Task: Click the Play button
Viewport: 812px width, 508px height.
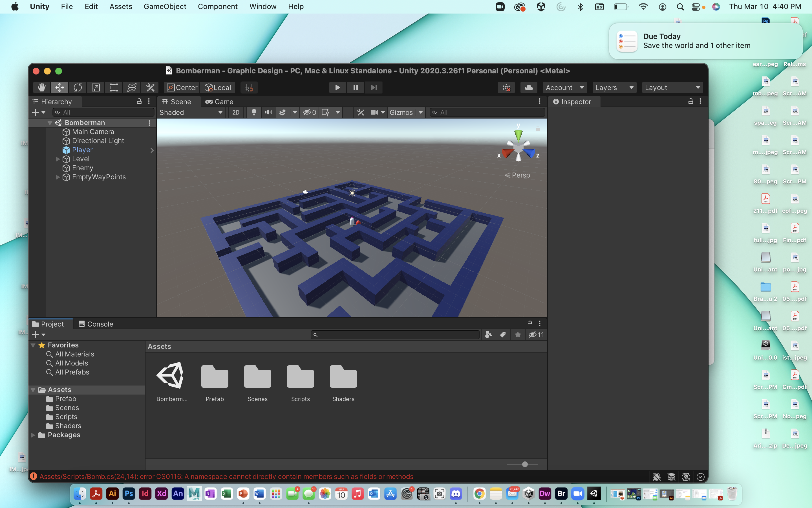Action: tap(337, 88)
